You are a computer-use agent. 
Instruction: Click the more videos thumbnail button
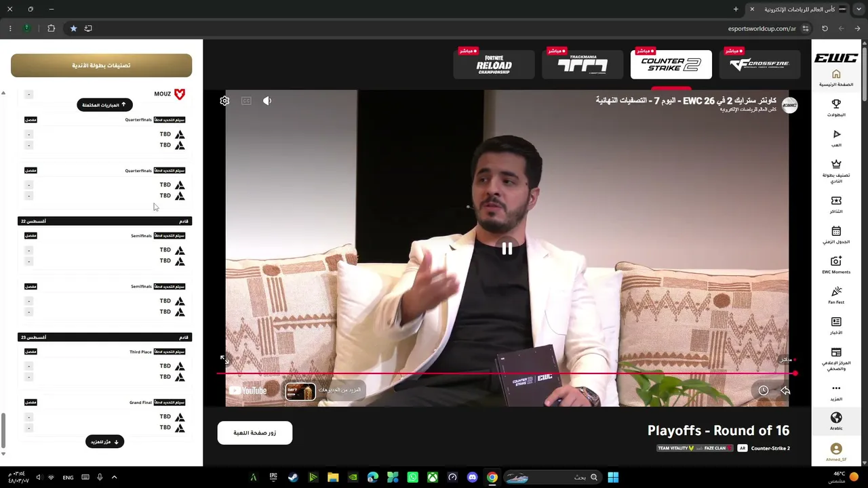point(325,390)
